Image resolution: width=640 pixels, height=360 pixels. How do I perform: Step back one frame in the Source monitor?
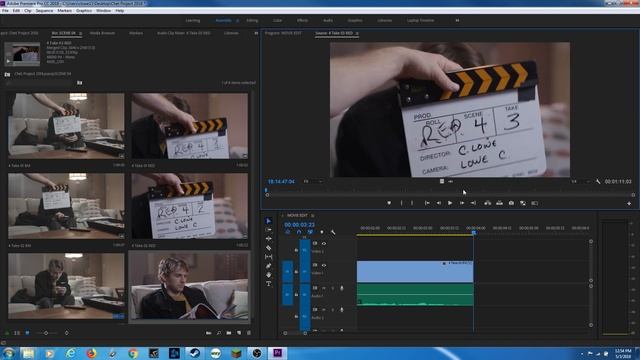(439, 203)
